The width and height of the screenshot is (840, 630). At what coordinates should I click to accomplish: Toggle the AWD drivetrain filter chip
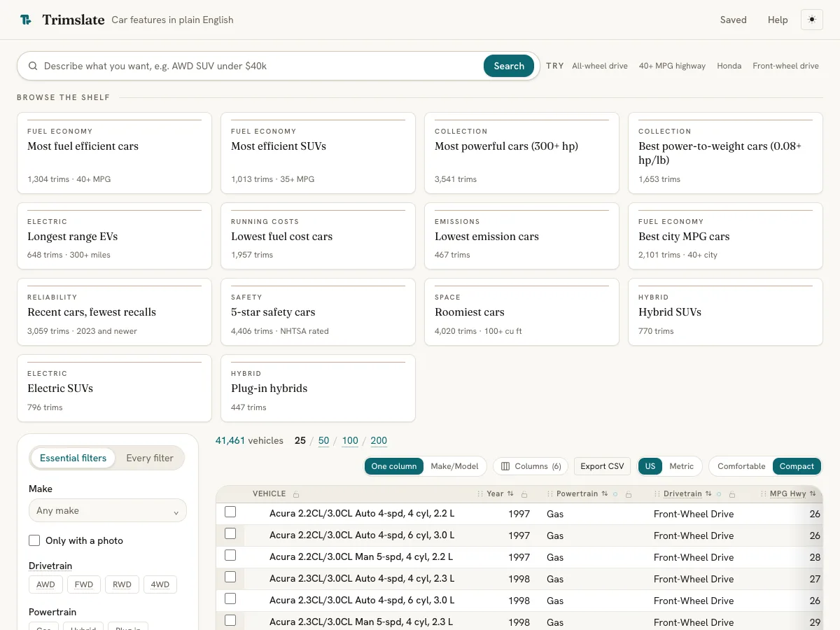click(x=45, y=584)
